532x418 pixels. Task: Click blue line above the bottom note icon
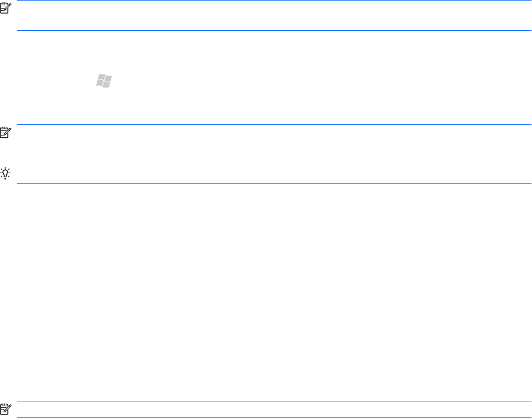[x=275, y=401]
